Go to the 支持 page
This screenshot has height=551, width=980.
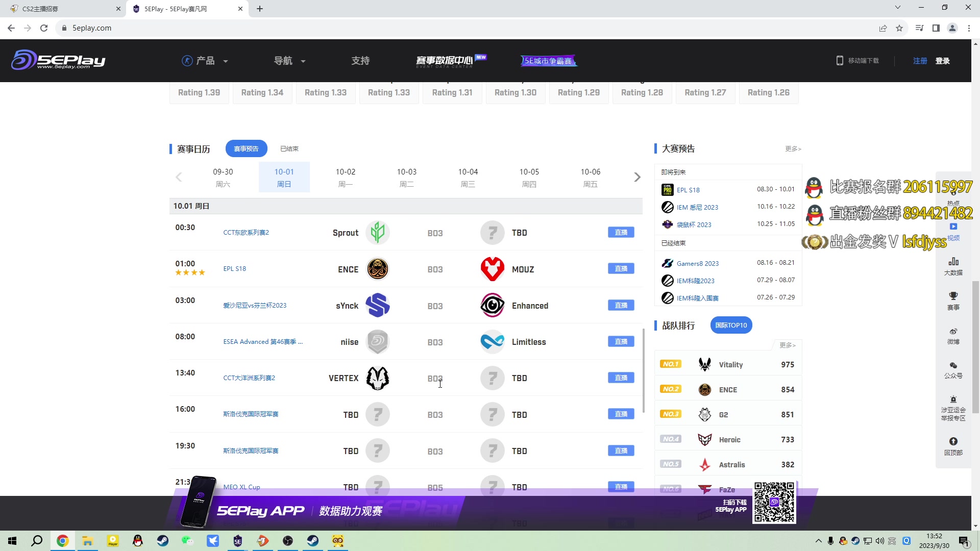tap(360, 61)
